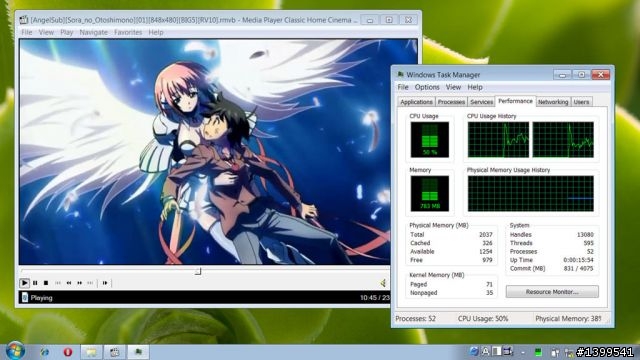Launch Opera browser from the taskbar
640x360 pixels.
point(68,352)
